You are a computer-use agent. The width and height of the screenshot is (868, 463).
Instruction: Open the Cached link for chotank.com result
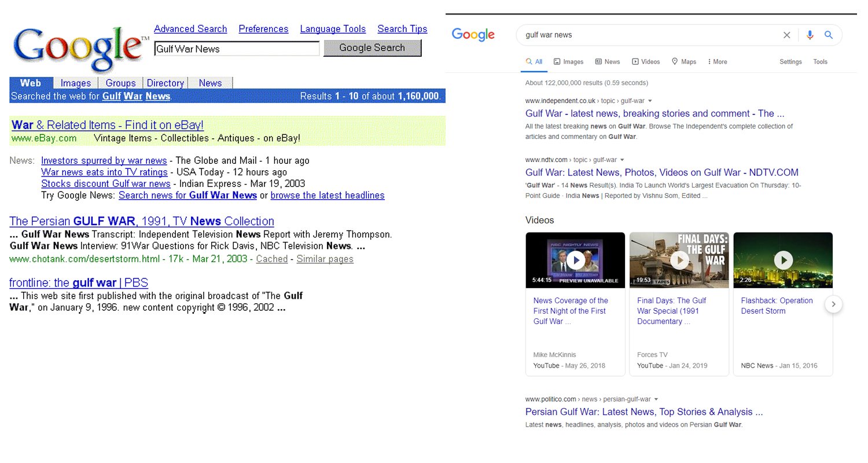tap(272, 259)
